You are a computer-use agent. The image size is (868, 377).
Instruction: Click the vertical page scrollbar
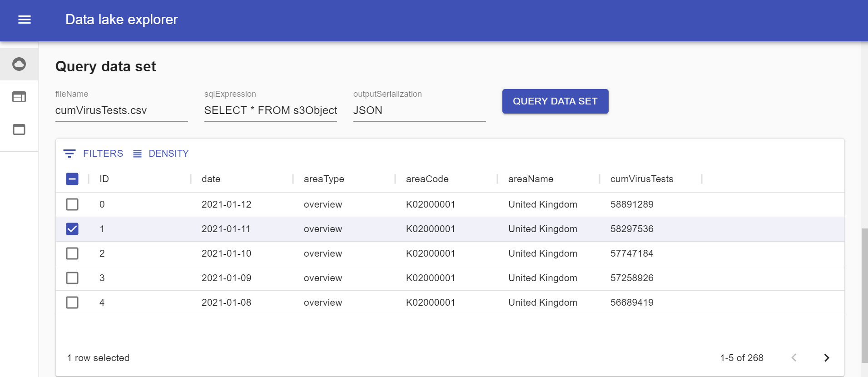[x=864, y=295]
